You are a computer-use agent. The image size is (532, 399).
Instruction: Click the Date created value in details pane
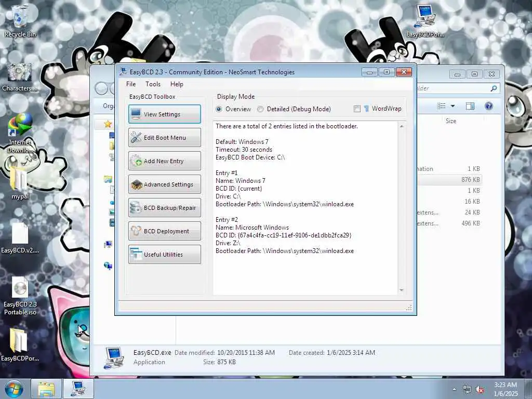point(351,353)
